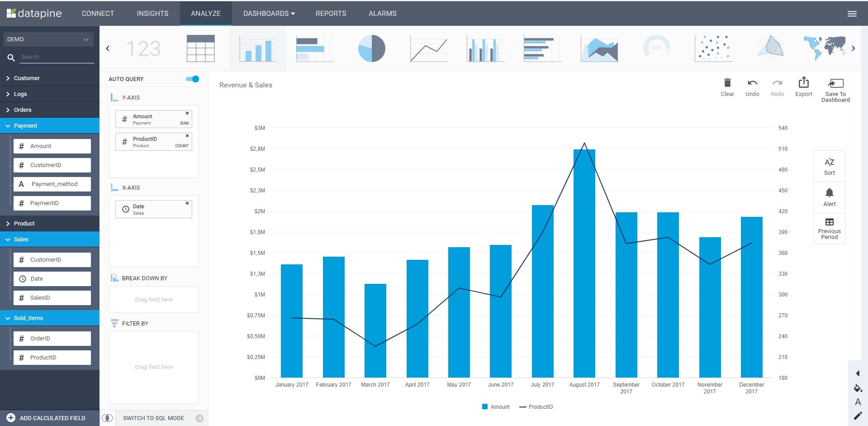Screen dimensions: 868x426
Task: Select the column chart type
Action: [x=258, y=48]
